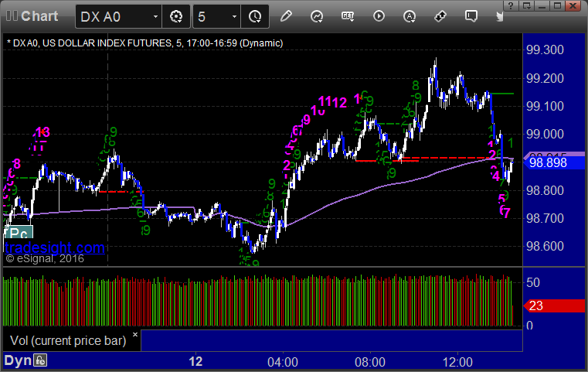The height and width of the screenshot is (372, 588).
Task: Close the Vol study tab
Action: (135, 334)
